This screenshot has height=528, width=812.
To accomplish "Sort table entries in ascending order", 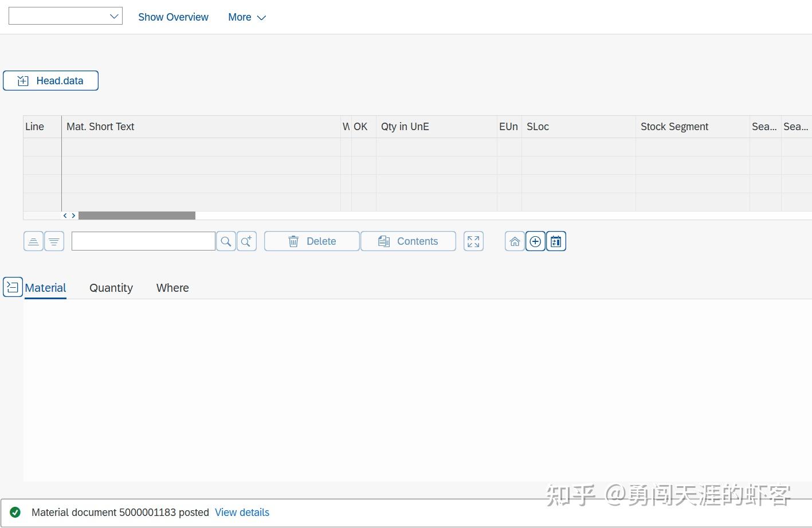I will pos(33,241).
